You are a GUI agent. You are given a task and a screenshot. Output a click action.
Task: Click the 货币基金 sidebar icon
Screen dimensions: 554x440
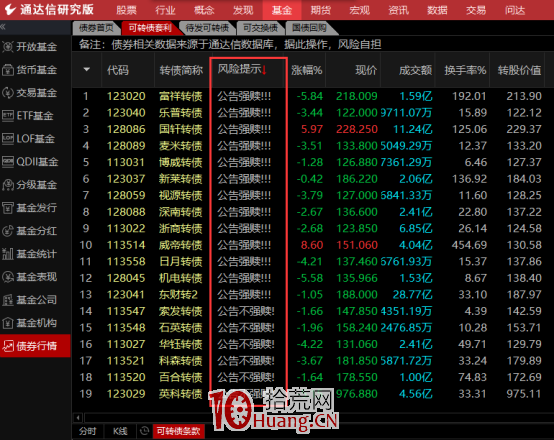(x=7, y=70)
